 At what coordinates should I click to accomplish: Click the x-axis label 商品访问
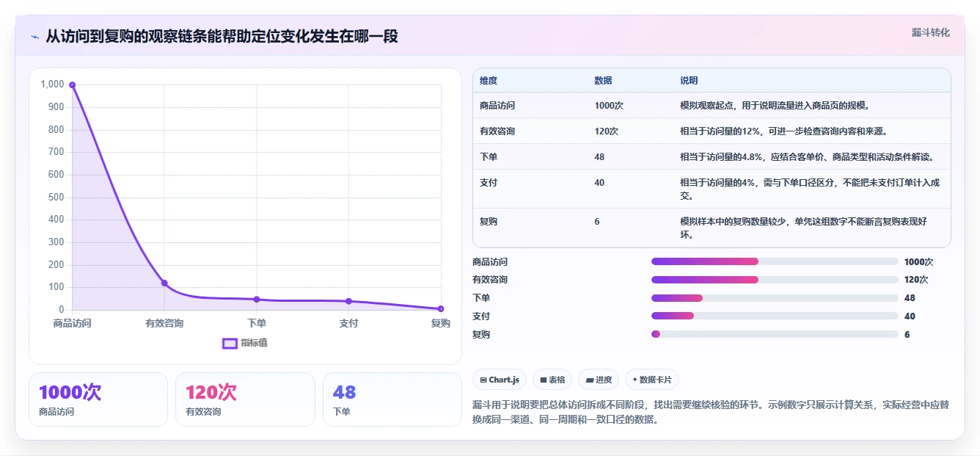point(72,324)
